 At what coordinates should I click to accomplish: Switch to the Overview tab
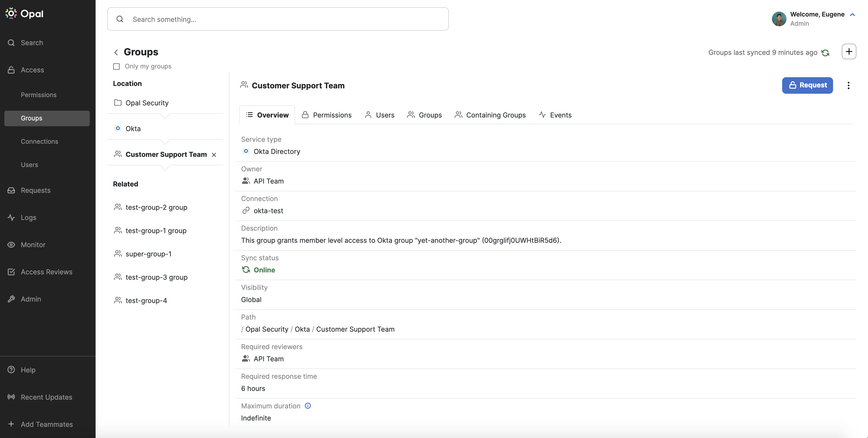click(267, 115)
